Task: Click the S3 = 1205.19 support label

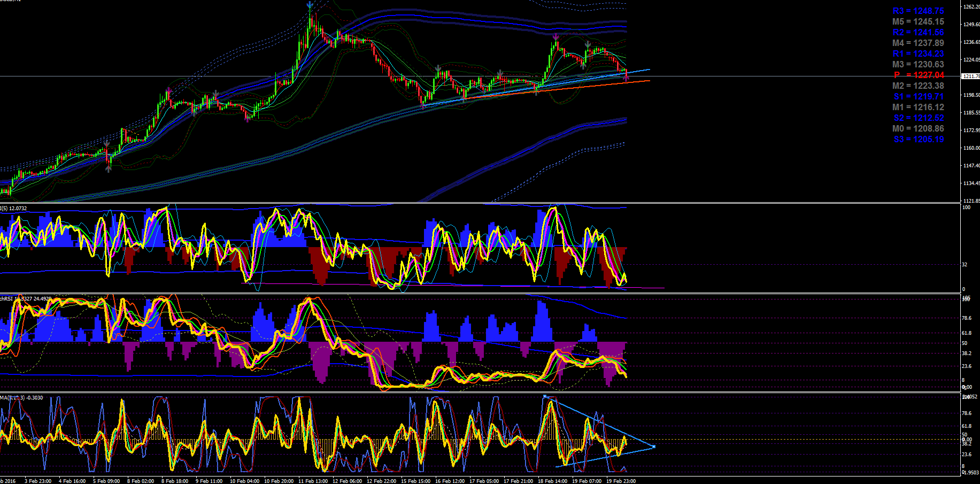Action: [x=919, y=139]
